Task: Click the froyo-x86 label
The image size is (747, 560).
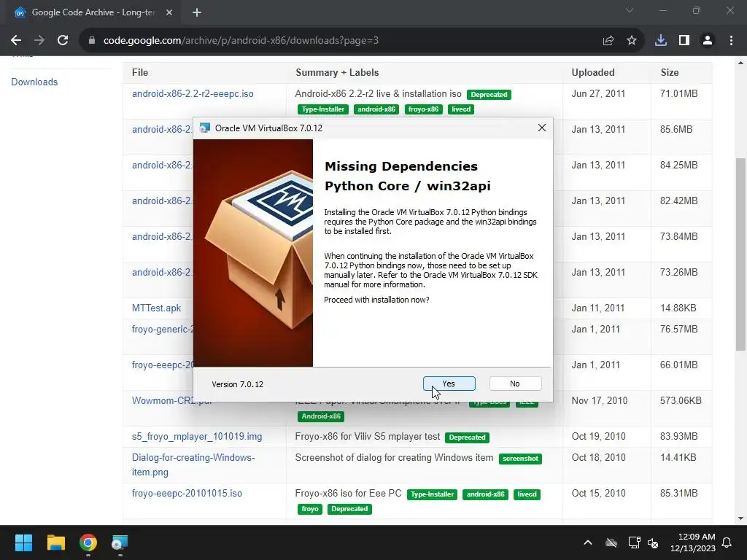Action: (x=423, y=109)
